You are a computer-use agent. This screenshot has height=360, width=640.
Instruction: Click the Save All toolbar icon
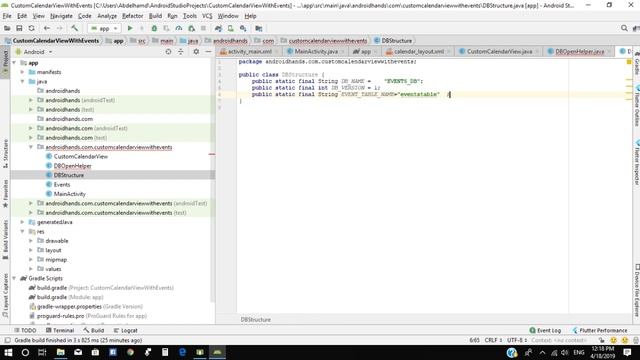tap(19, 28)
